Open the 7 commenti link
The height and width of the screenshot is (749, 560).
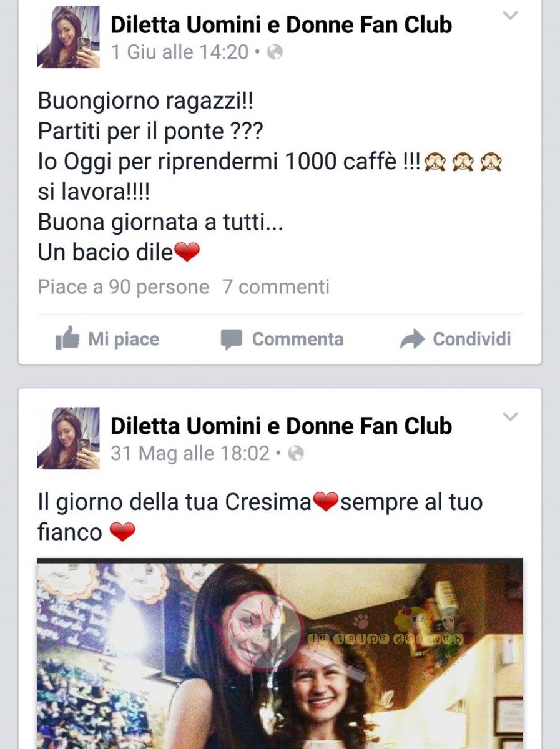coord(276,287)
